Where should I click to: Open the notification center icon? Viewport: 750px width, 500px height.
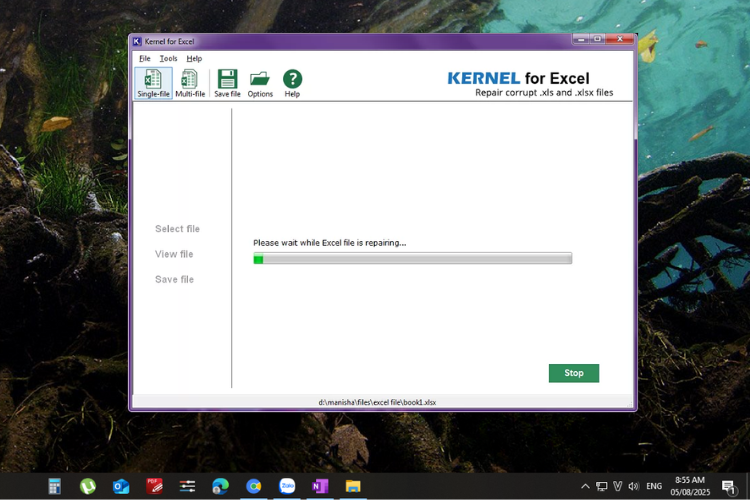pyautogui.click(x=728, y=487)
